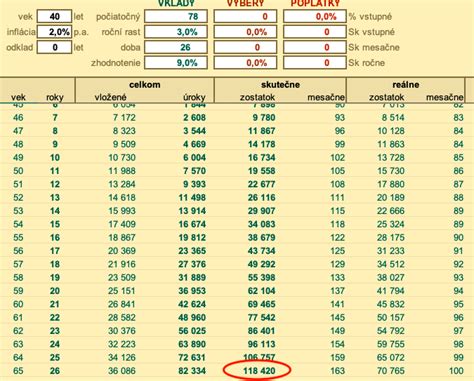Click the reálne mesačne column header
Screen dimensions: 474x381
pos(445,97)
